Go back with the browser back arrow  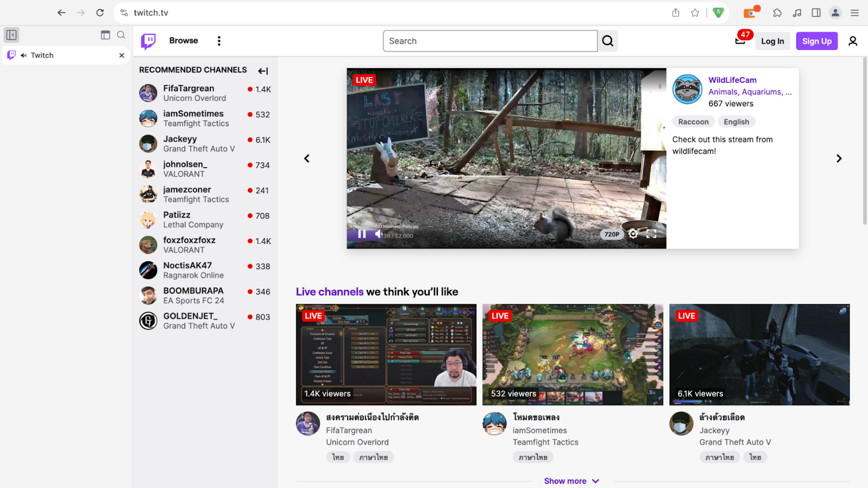click(x=61, y=12)
